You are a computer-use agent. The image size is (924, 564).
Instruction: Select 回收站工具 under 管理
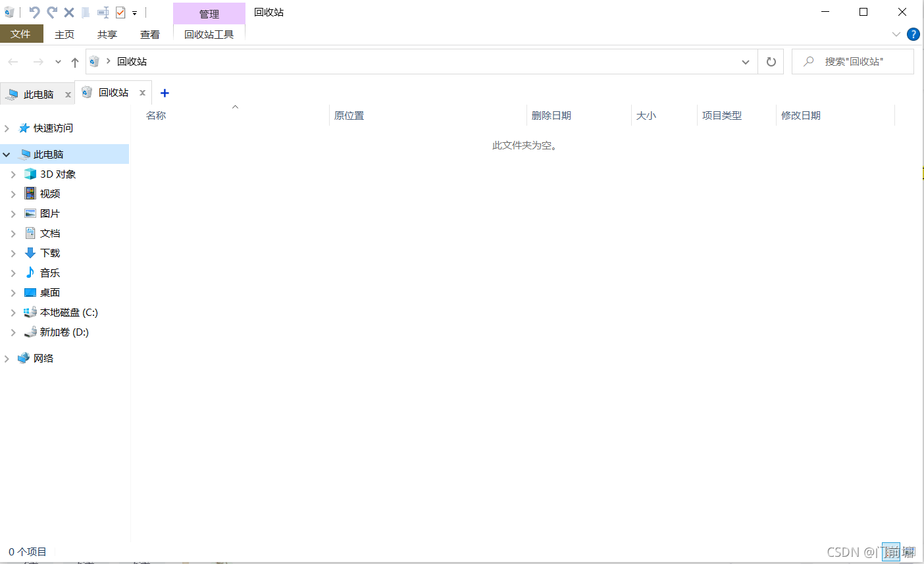coord(209,34)
